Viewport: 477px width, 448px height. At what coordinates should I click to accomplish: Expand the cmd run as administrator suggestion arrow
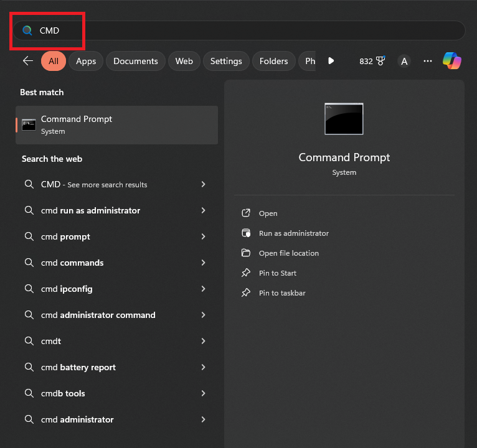tap(203, 210)
